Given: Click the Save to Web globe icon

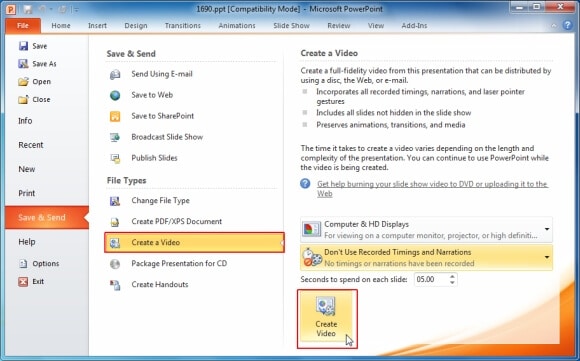Looking at the screenshot, I should (115, 95).
